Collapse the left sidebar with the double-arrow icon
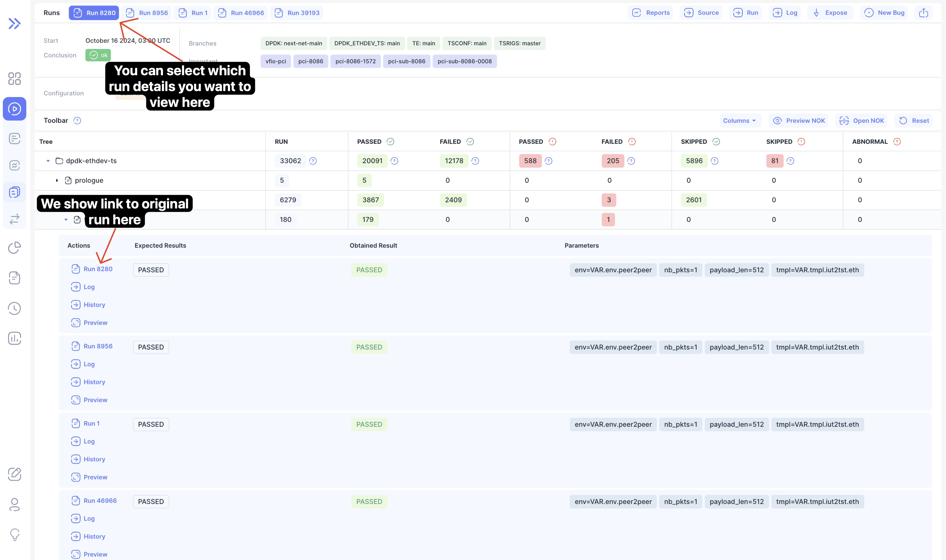 [x=14, y=23]
